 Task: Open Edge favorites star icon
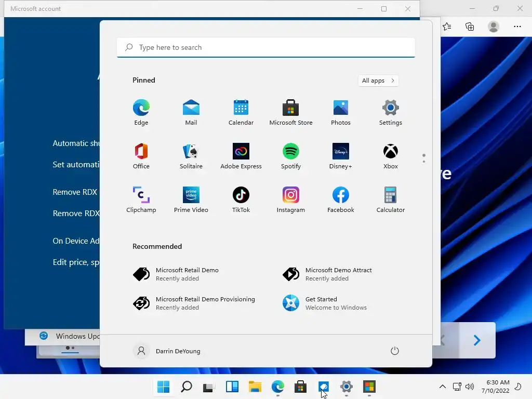click(x=447, y=26)
